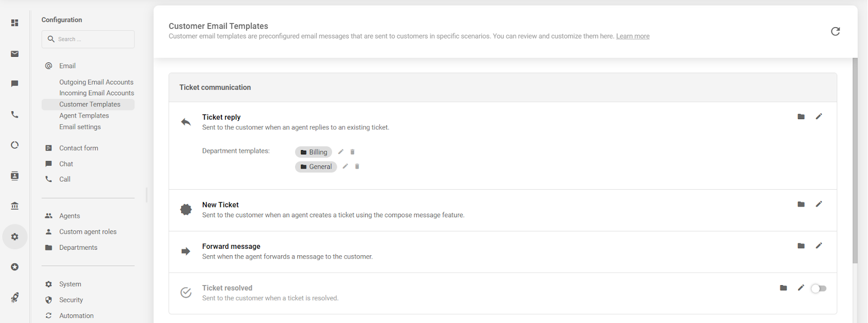This screenshot has width=868, height=323.
Task: Open Outgoing Email Accounts
Action: 96,82
